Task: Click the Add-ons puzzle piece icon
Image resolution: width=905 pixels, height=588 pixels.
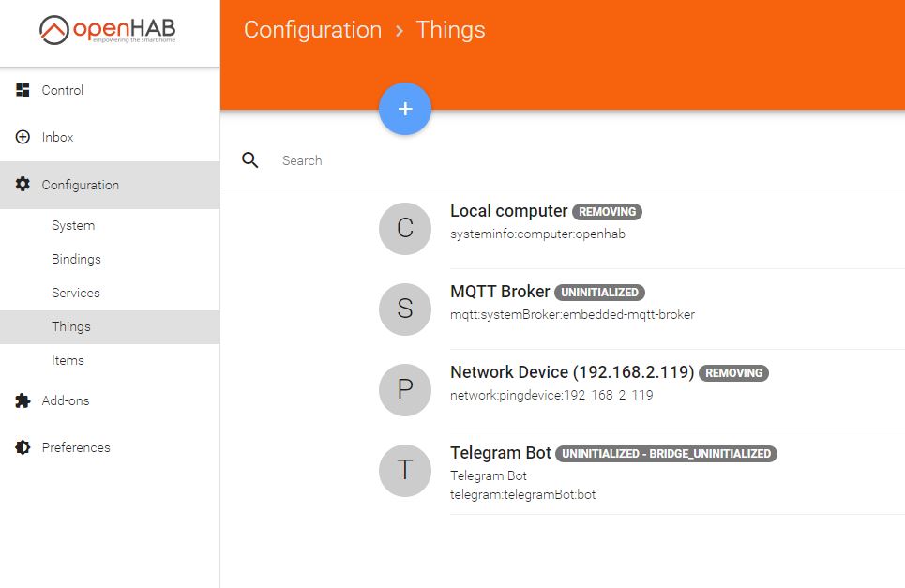Action: click(x=23, y=400)
